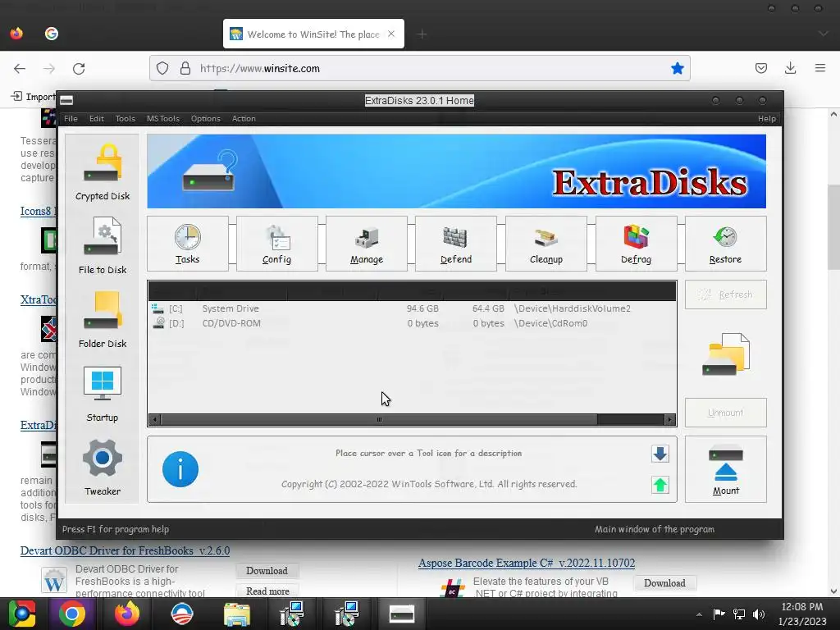
Task: Click Read more button for Devart driver
Action: (267, 591)
